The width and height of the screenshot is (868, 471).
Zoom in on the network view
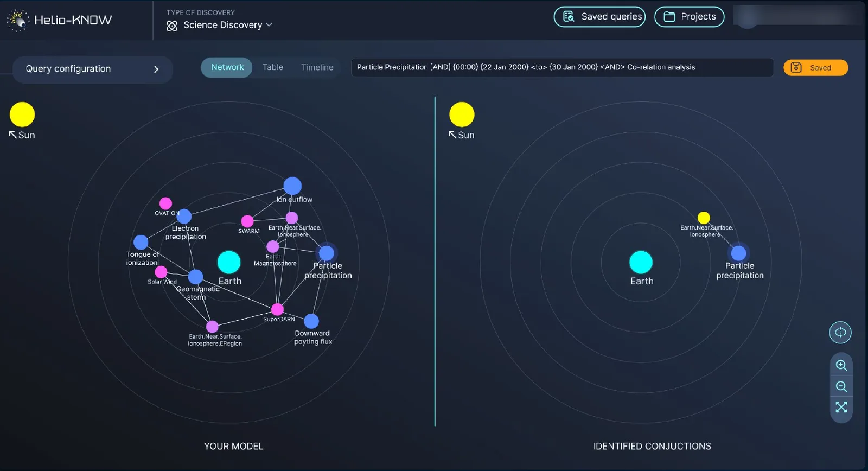pos(841,365)
